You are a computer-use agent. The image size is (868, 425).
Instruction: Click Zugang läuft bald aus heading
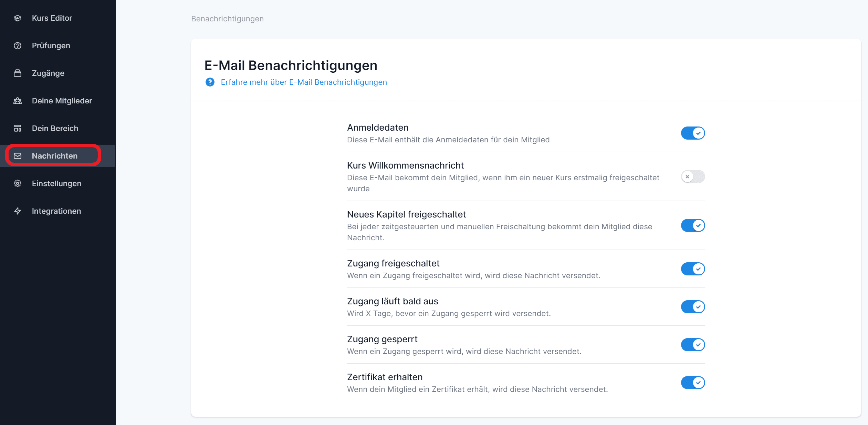(393, 301)
